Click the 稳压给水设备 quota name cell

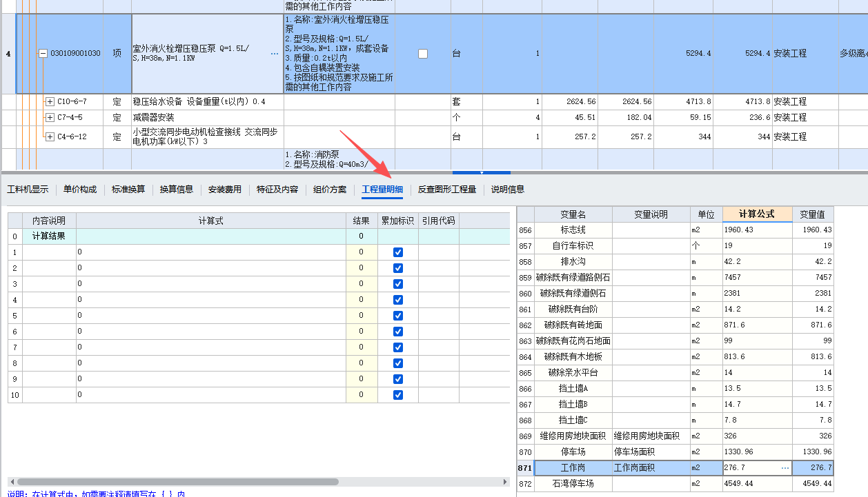click(x=207, y=101)
